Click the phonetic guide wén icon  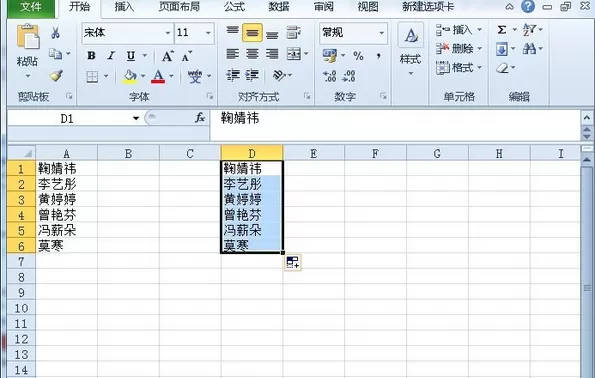[x=195, y=76]
